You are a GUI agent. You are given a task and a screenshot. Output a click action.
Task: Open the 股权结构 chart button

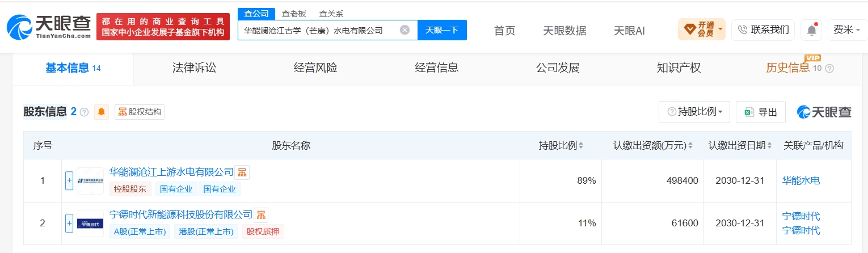click(x=140, y=112)
